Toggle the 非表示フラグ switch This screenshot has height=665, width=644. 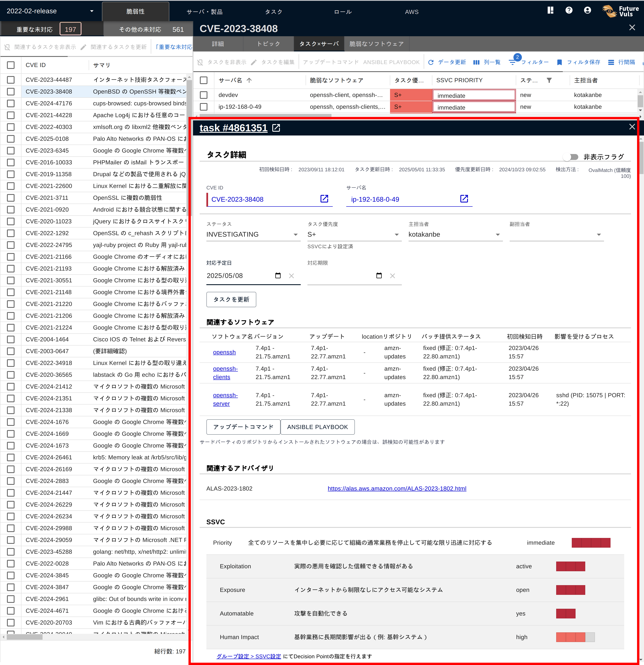pyautogui.click(x=571, y=157)
